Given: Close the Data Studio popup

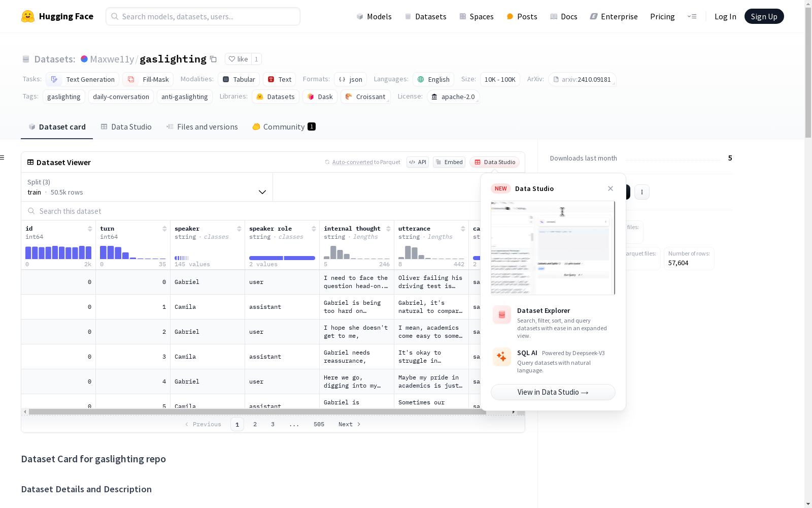Looking at the screenshot, I should point(611,188).
